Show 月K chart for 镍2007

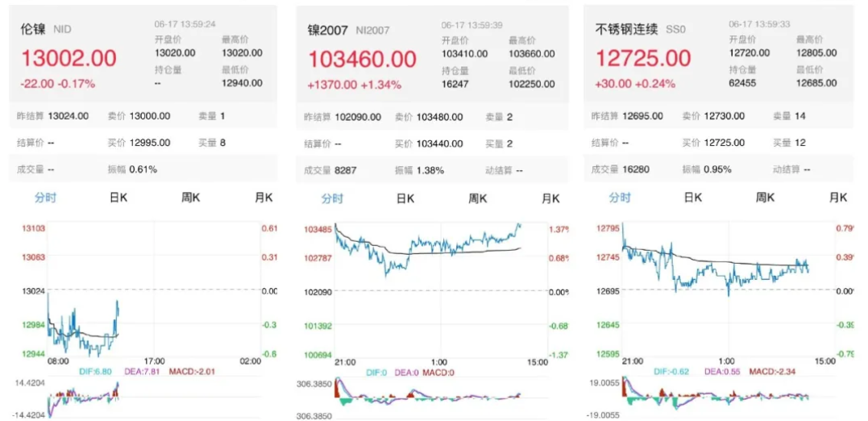tap(551, 198)
